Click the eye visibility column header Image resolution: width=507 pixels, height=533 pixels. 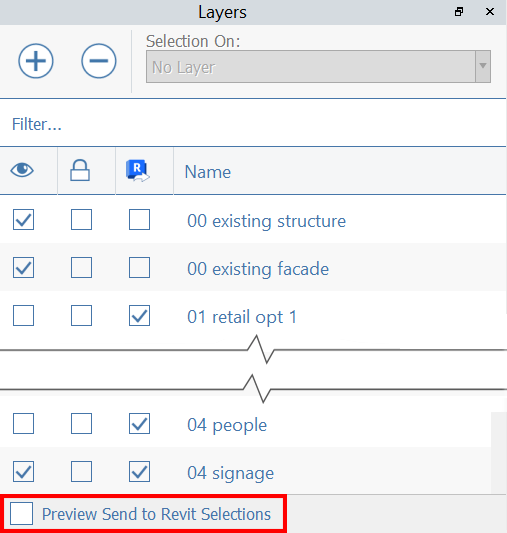(22, 170)
